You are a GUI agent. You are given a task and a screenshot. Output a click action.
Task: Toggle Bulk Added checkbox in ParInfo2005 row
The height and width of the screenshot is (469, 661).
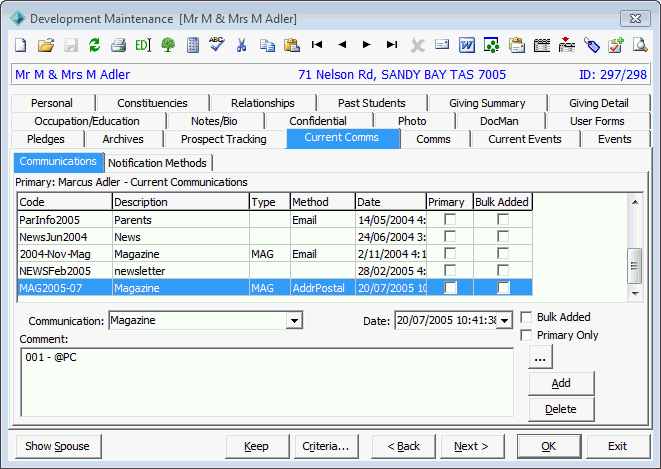[x=503, y=220]
